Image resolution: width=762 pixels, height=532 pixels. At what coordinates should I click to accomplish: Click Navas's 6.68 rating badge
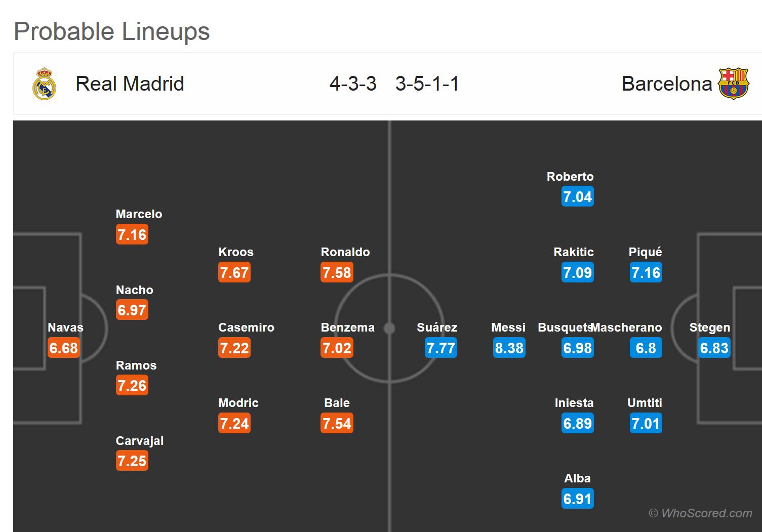[x=64, y=348]
